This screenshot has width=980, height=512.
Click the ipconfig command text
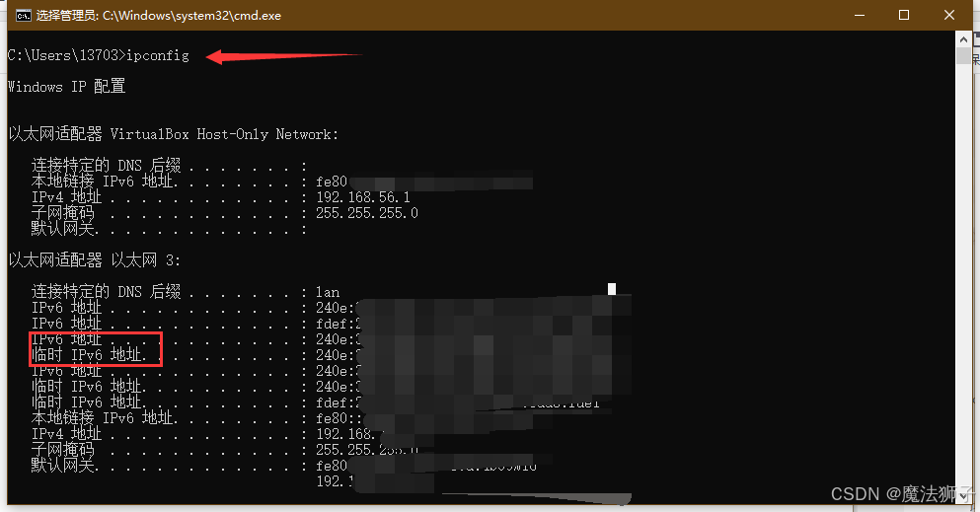tap(158, 55)
